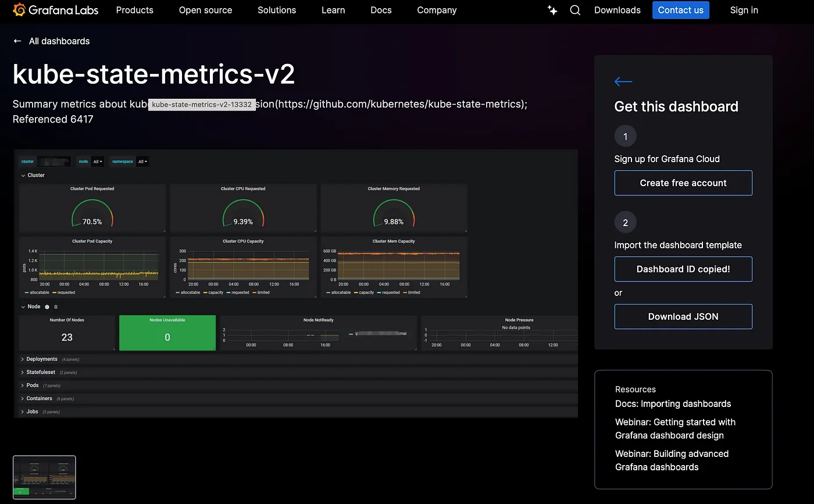Image resolution: width=814 pixels, height=504 pixels.
Task: Click Create free account button
Action: point(683,183)
